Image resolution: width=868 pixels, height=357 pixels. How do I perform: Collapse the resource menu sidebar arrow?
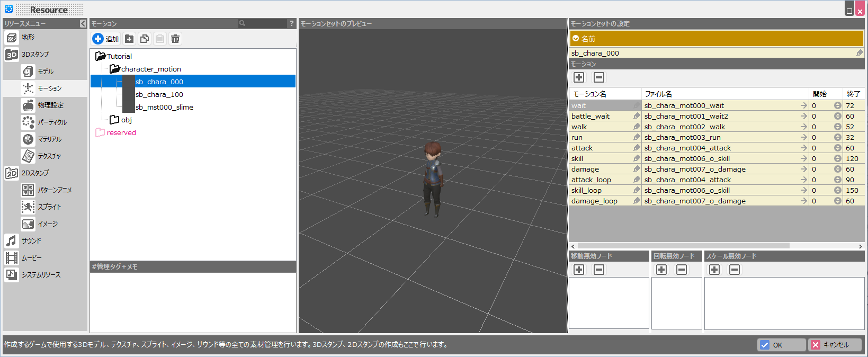tap(83, 24)
